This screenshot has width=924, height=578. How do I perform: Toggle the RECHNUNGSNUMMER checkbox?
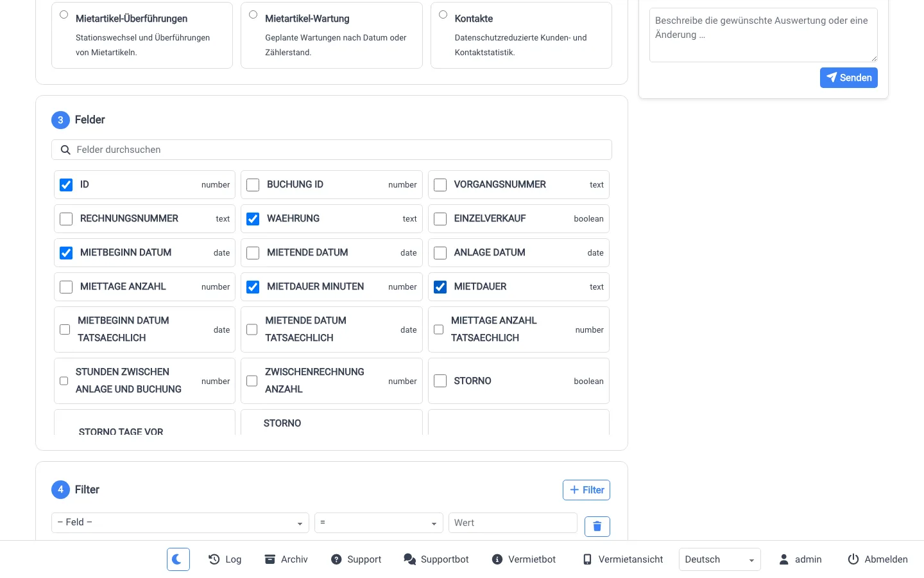(66, 219)
